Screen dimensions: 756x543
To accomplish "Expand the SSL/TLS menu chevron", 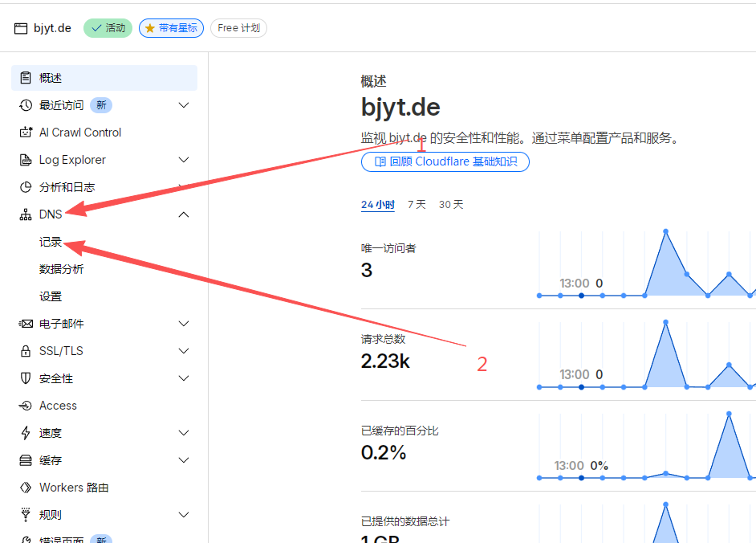I will [184, 351].
